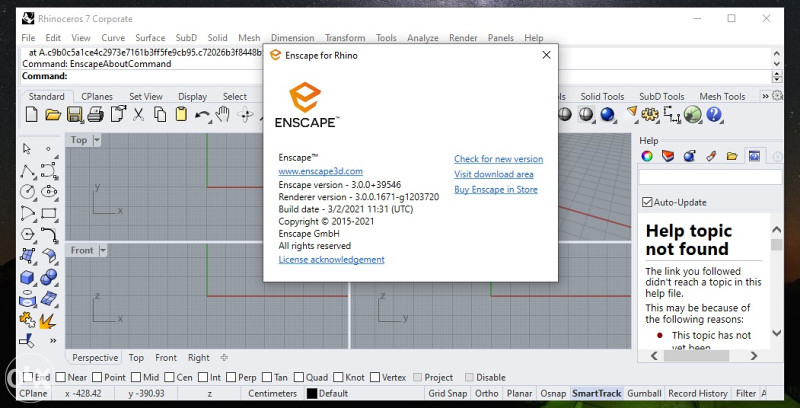Expand toolbar tabs overflow chevron near Mesh Tools

(x=765, y=96)
